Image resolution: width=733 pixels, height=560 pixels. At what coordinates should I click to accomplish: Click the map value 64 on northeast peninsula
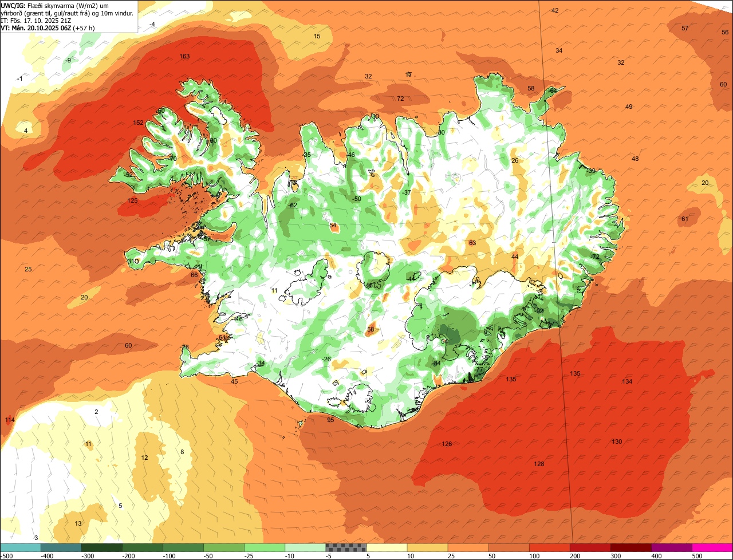553,90
